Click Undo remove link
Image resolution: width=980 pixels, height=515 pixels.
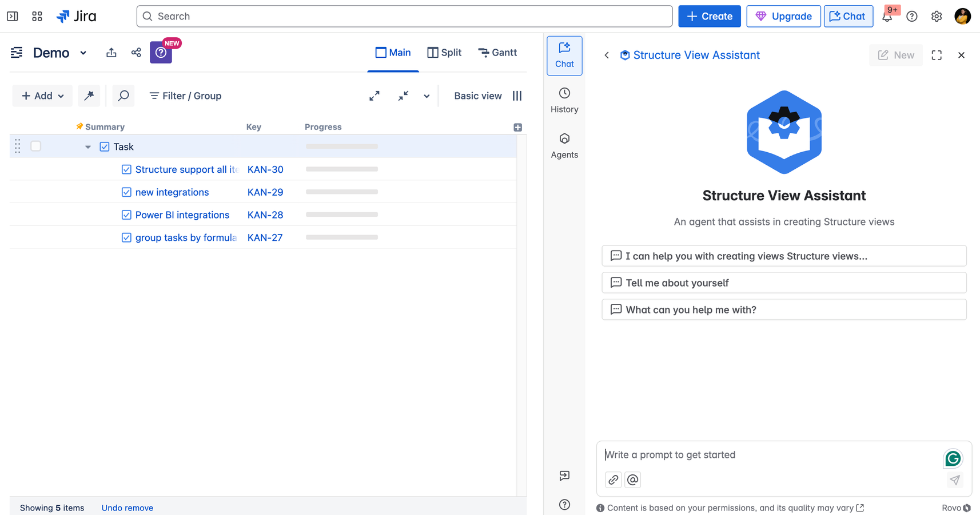click(127, 508)
